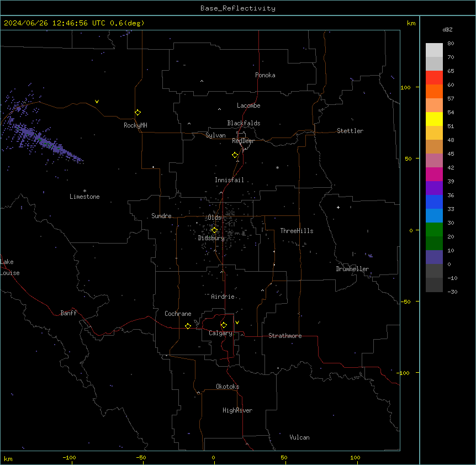Click the green 30 dBZ legend swatch
Image resolution: width=476 pixels, height=465 pixels.
[434, 230]
